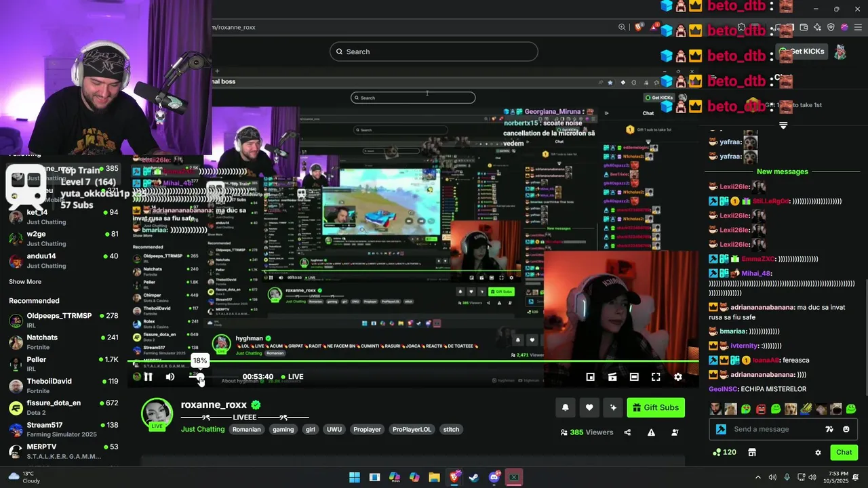Toggle theater mode in player

tap(634, 377)
